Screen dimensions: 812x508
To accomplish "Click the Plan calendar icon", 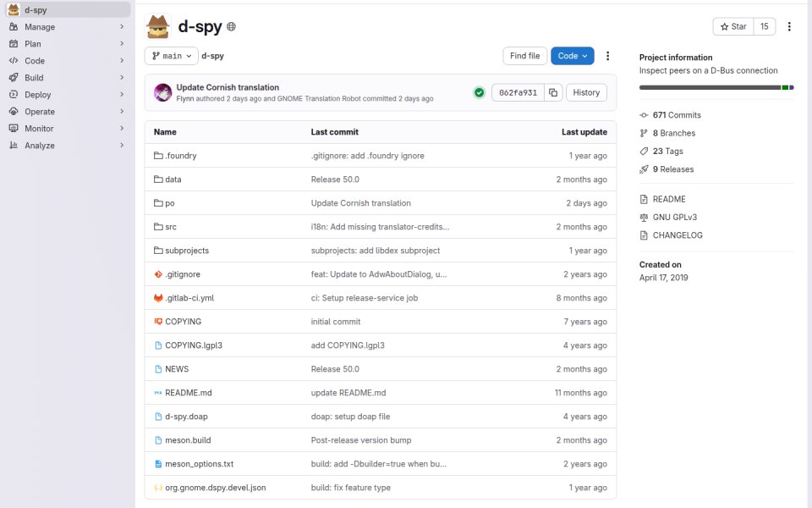I will click(14, 44).
